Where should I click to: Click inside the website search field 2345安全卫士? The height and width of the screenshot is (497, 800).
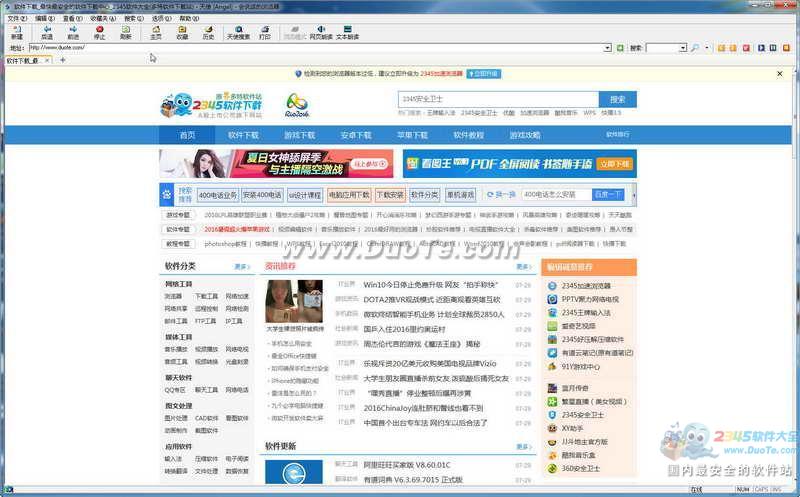click(498, 99)
